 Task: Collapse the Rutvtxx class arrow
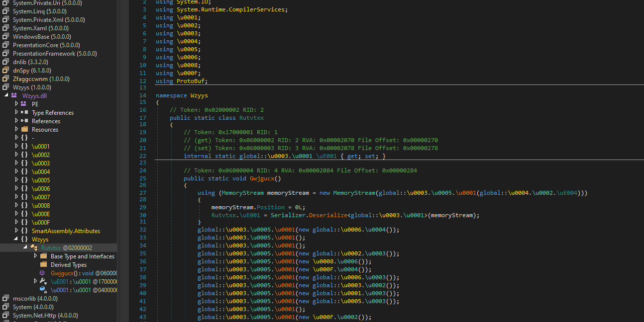tap(26, 248)
